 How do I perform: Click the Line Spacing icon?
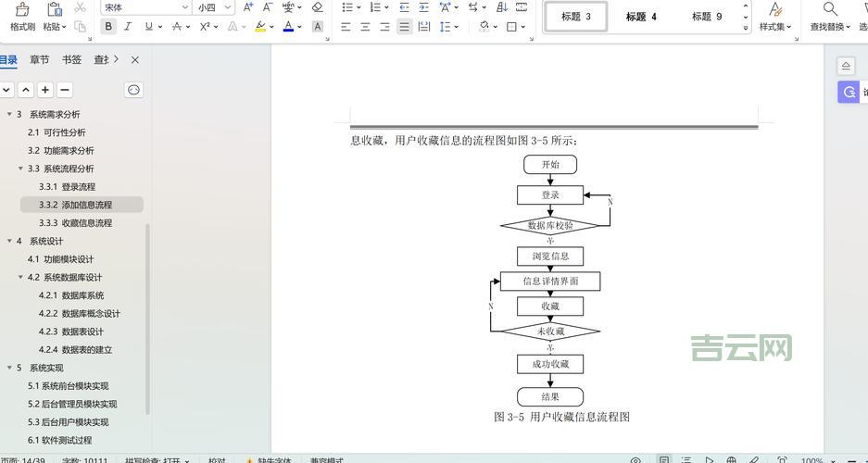(445, 26)
